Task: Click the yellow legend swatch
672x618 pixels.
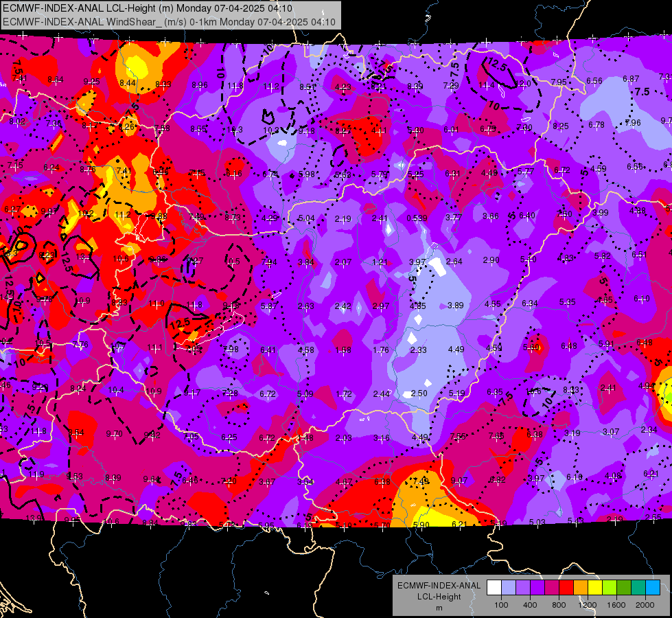Action: (x=595, y=588)
